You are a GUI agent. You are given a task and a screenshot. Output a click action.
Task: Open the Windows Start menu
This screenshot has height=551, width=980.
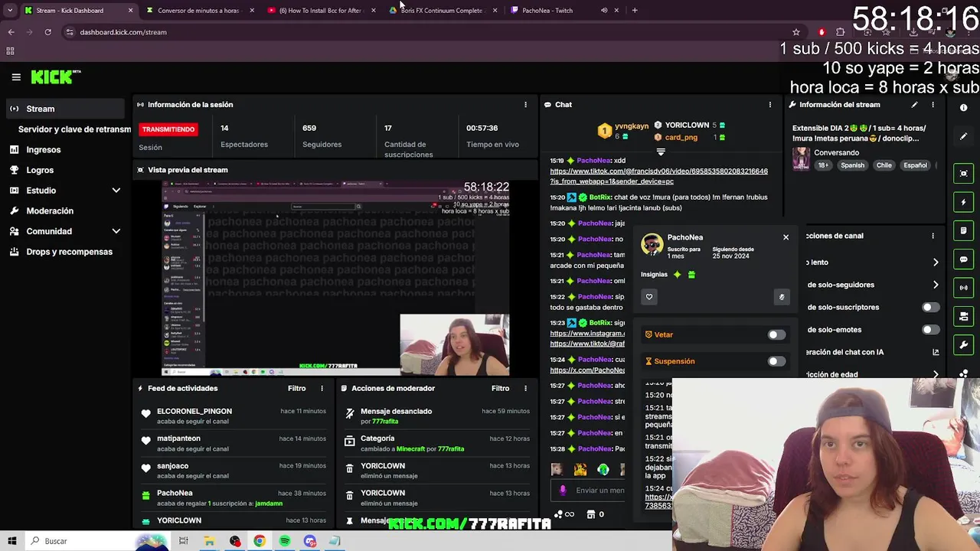click(x=12, y=541)
